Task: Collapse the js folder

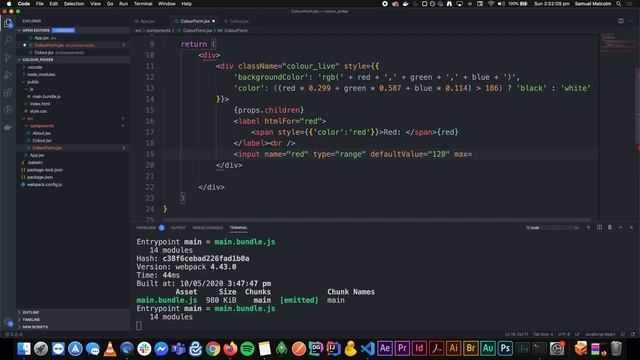Action: coord(31,89)
